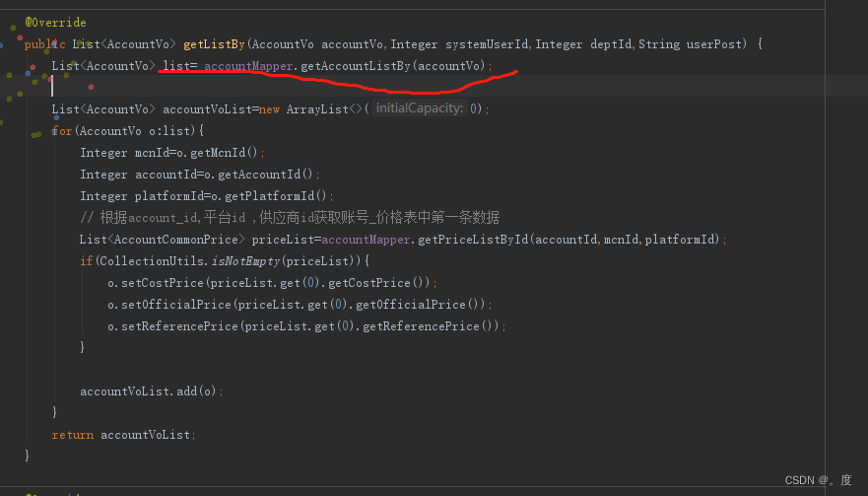Viewport: 868px width, 496px height.
Task: Click the for keyword of the loop
Action: [x=62, y=131]
